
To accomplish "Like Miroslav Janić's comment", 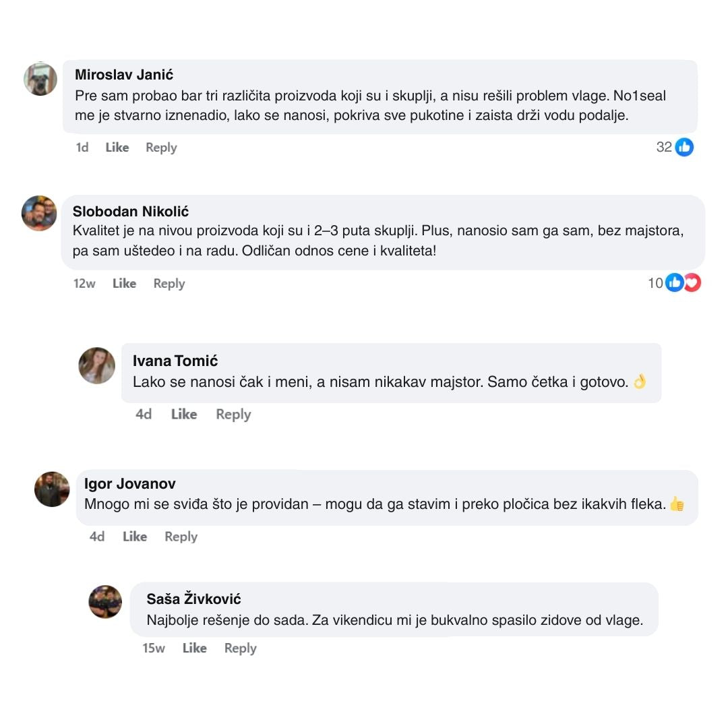I will 117,148.
